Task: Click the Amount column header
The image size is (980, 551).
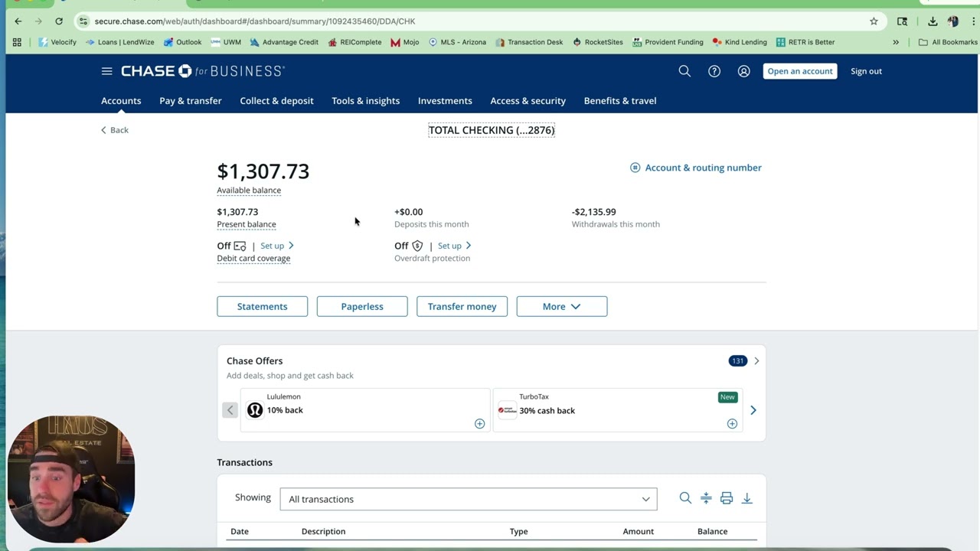Action: 638,531
